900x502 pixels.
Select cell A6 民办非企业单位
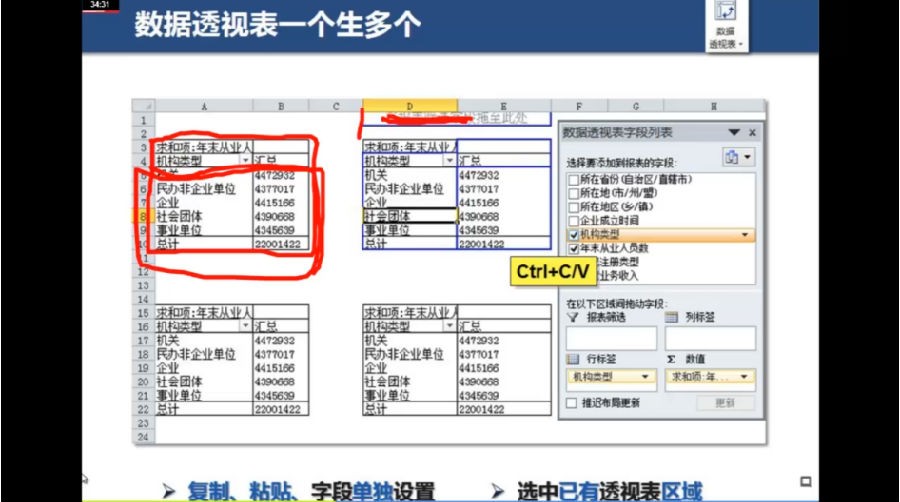tap(204, 189)
